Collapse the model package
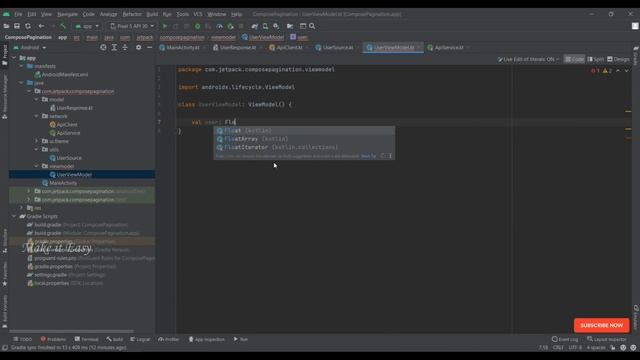The image size is (640, 360). pos(37,100)
